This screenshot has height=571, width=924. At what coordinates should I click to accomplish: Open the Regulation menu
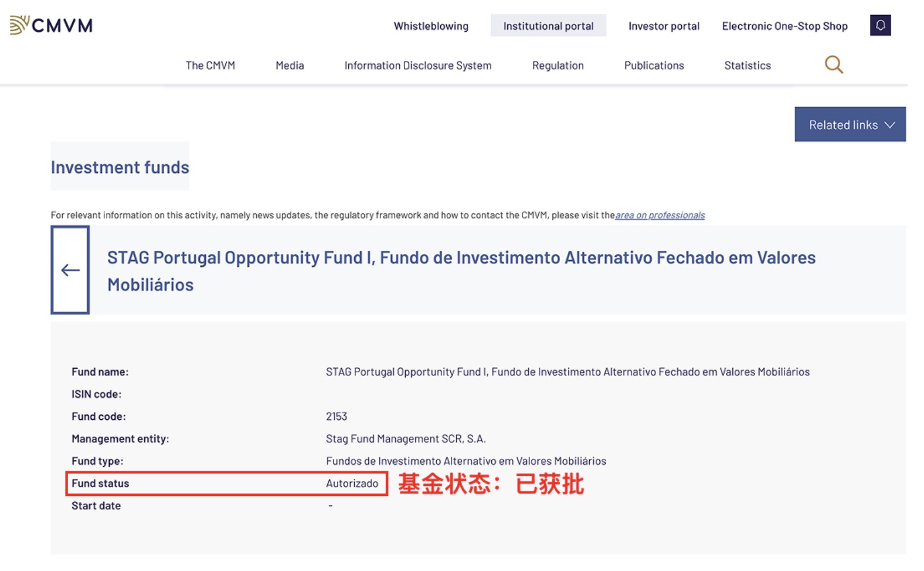click(558, 65)
